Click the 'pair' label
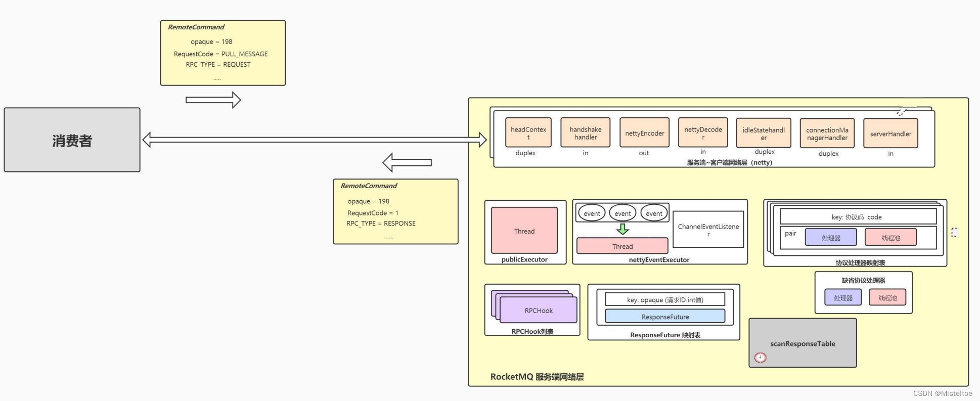Viewport: 980px width, 401px height. pyautogui.click(x=790, y=233)
